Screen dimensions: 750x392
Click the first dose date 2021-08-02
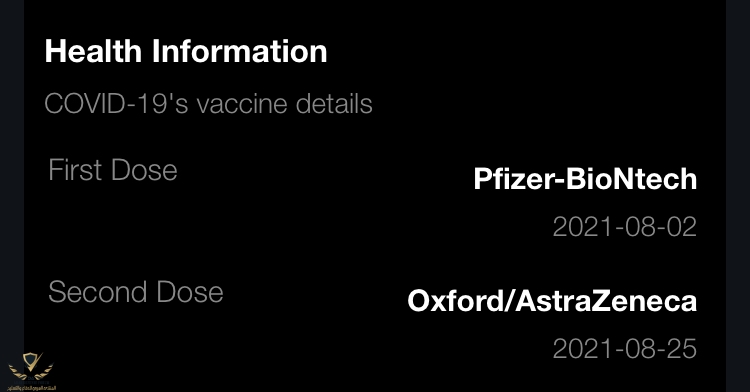[625, 227]
